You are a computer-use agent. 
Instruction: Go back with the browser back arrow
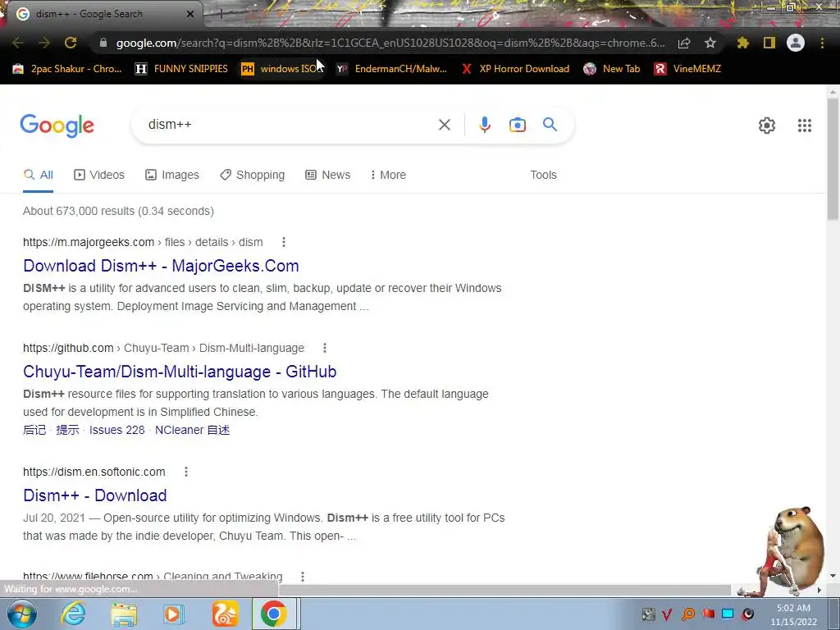(x=18, y=43)
